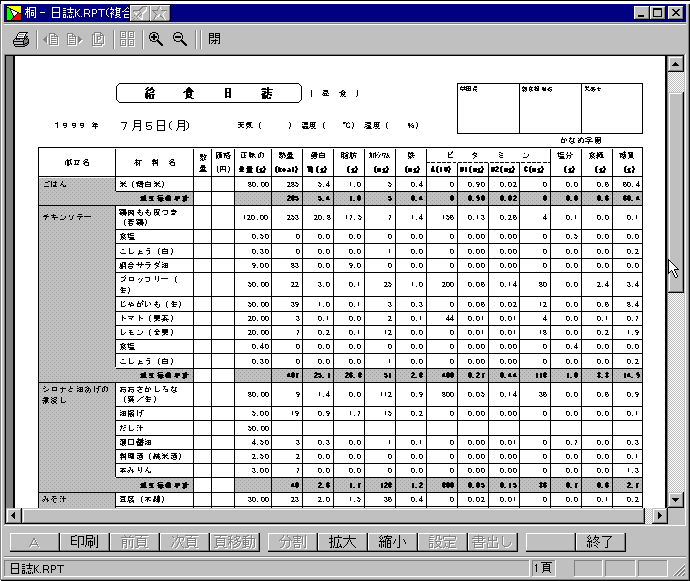
Task: Click the 閉 close preview toolbar icon
Action: [x=215, y=40]
